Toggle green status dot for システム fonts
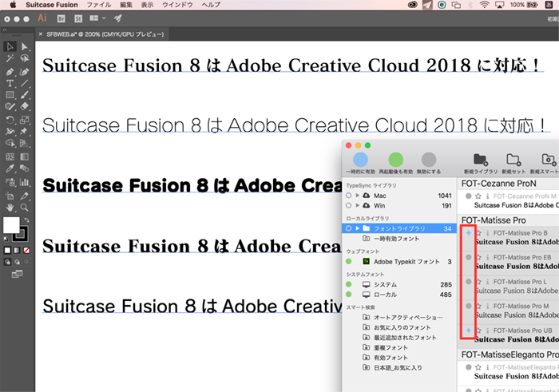 point(349,284)
